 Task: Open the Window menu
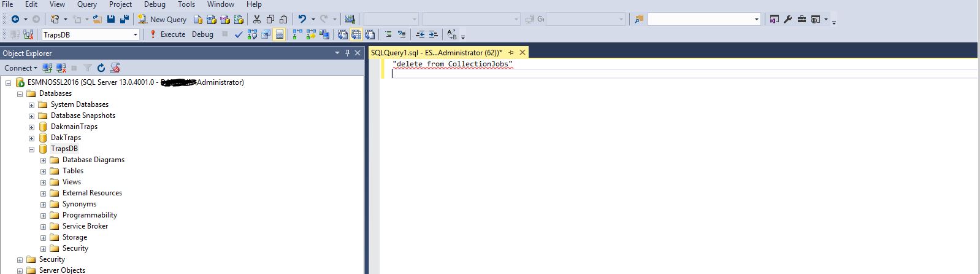[220, 4]
